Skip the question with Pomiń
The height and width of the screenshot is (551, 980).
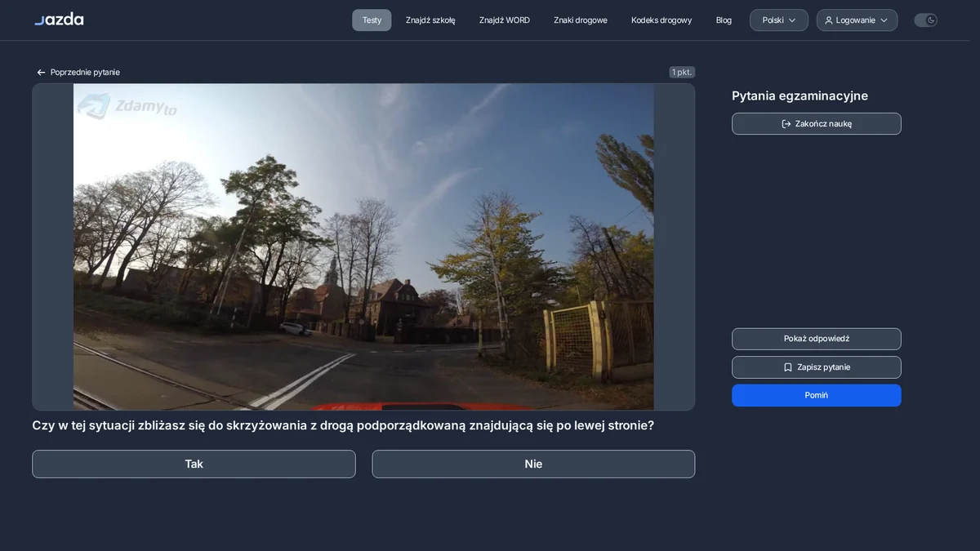pos(817,395)
